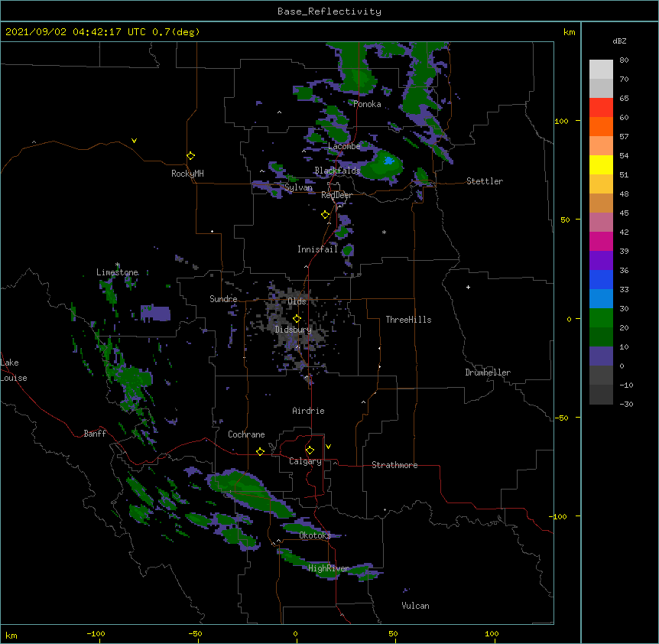659x644 pixels.
Task: Click the yellow V marker northeast of Calgary
Action: pyautogui.click(x=328, y=447)
